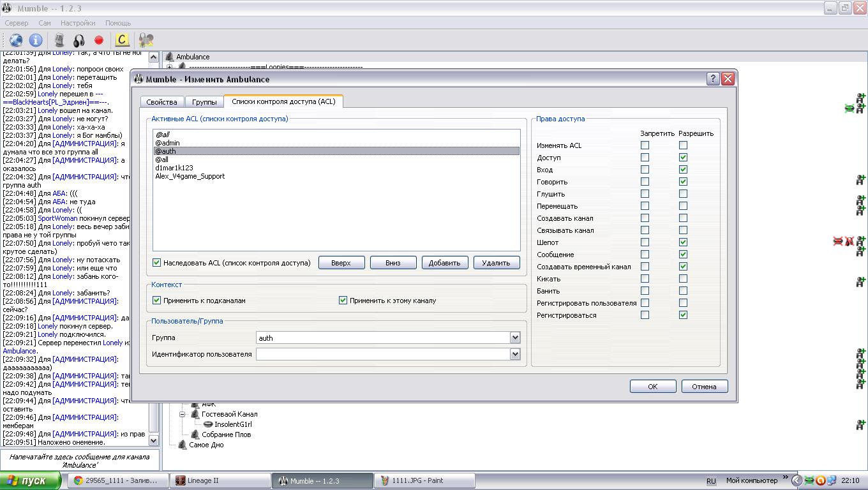Viewport: 868px width, 490px height.
Task: Click the help question mark dialog button
Action: (713, 79)
